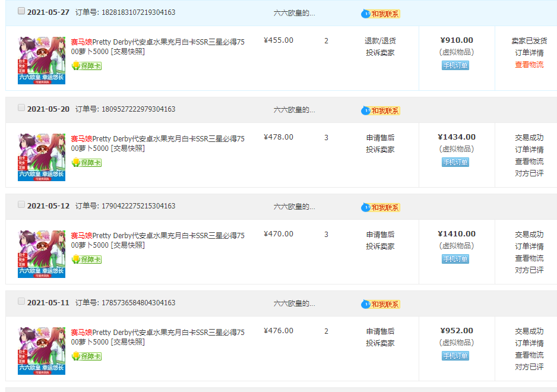Image resolution: width=557 pixels, height=392 pixels.
Task: Open 订单详情 for the 2021-05-27 order
Action: pyautogui.click(x=529, y=53)
